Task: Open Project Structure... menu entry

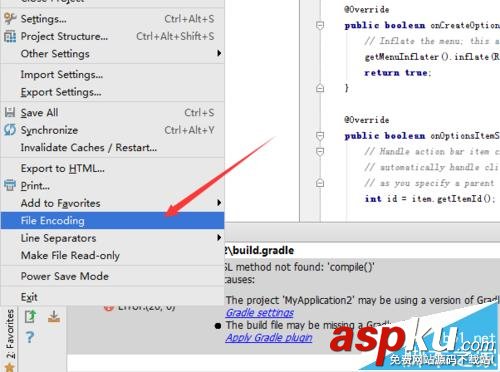Action: [112, 36]
